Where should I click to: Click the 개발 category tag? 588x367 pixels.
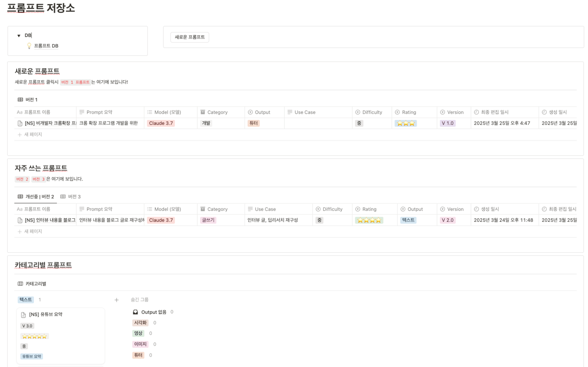[206, 123]
